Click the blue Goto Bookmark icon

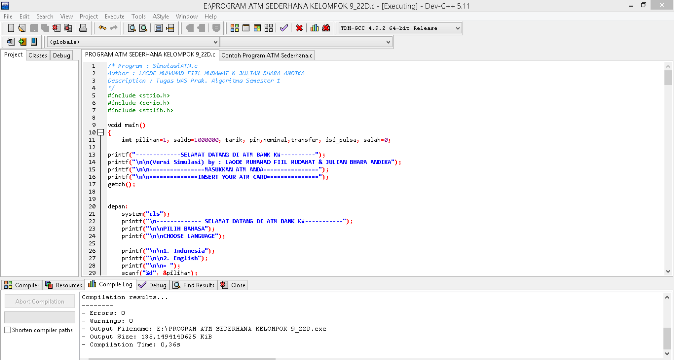click(x=34, y=42)
